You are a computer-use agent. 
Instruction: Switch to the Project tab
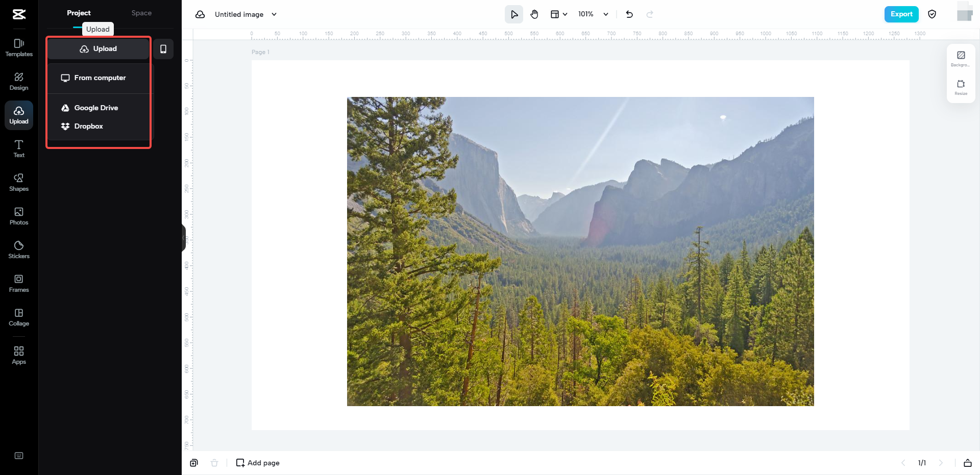tap(79, 13)
